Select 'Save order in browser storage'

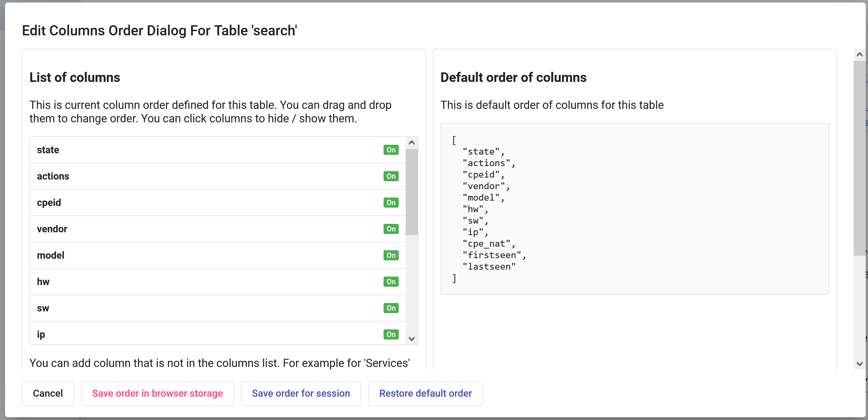(x=157, y=393)
